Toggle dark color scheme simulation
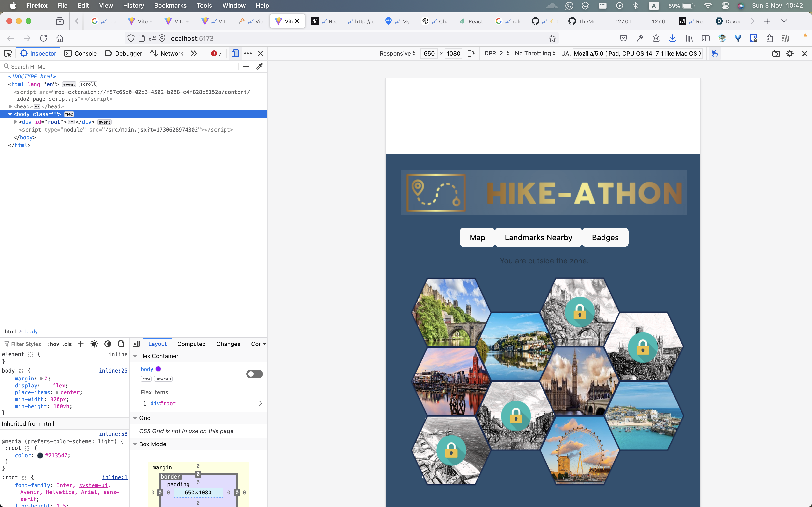 [108, 344]
